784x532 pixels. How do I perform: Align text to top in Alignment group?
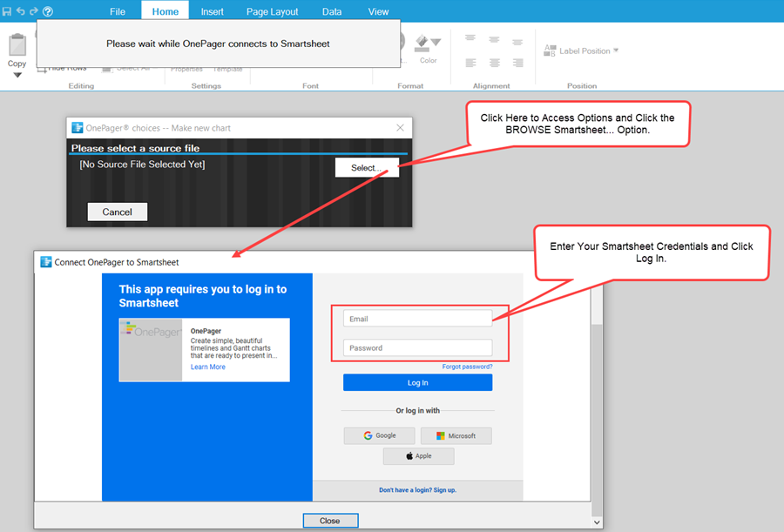[470, 38]
